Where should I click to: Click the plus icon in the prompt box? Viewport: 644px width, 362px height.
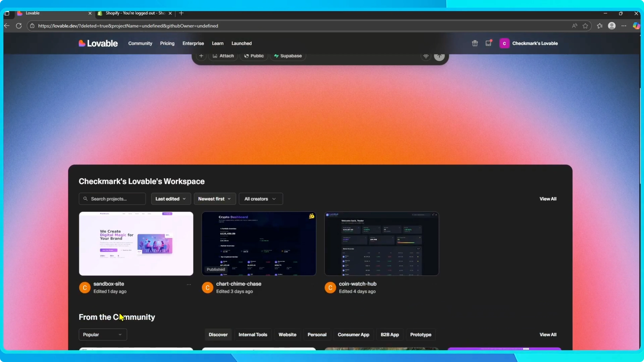pos(201,56)
